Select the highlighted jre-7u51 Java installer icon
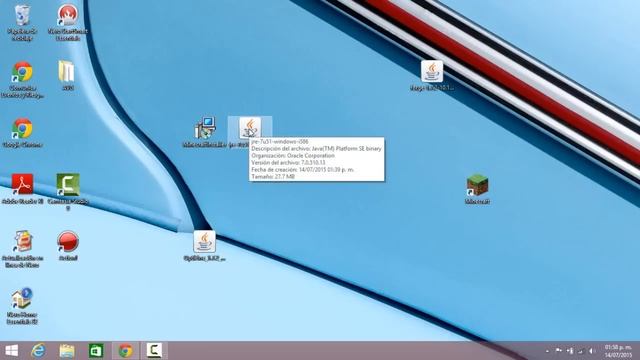This screenshot has width=640, height=360. [x=250, y=129]
